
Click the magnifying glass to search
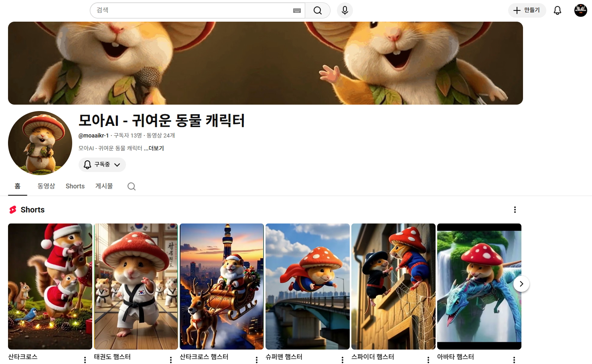pos(317,10)
